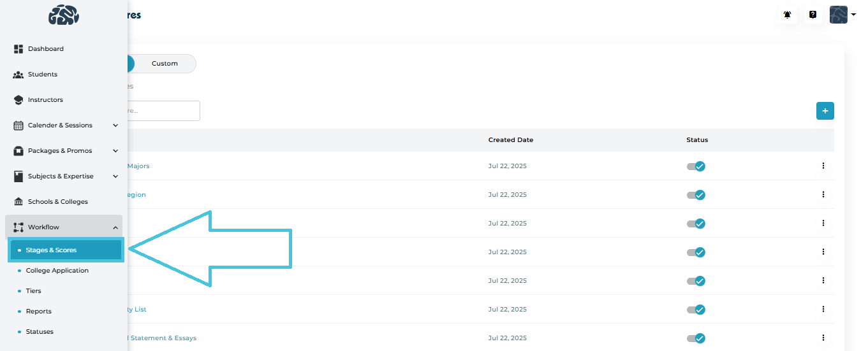Image resolution: width=868 pixels, height=351 pixels.
Task: Click the blue plus add button
Action: point(825,111)
